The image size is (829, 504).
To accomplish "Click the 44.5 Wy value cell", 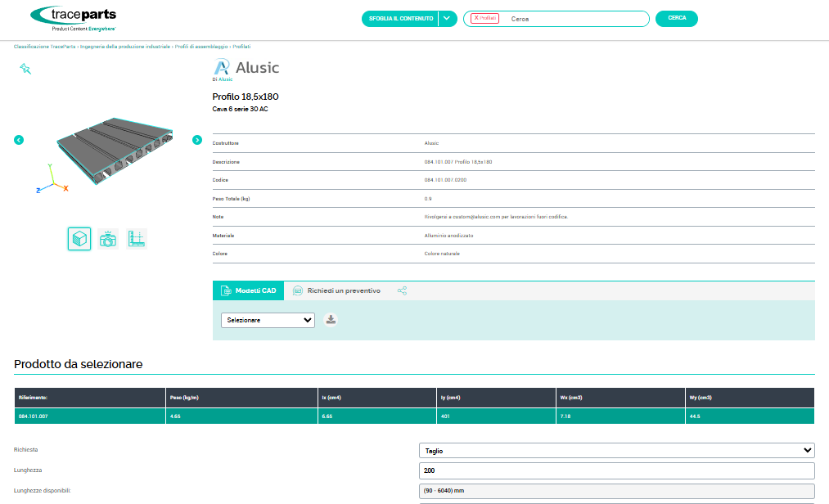I will tap(750, 416).
